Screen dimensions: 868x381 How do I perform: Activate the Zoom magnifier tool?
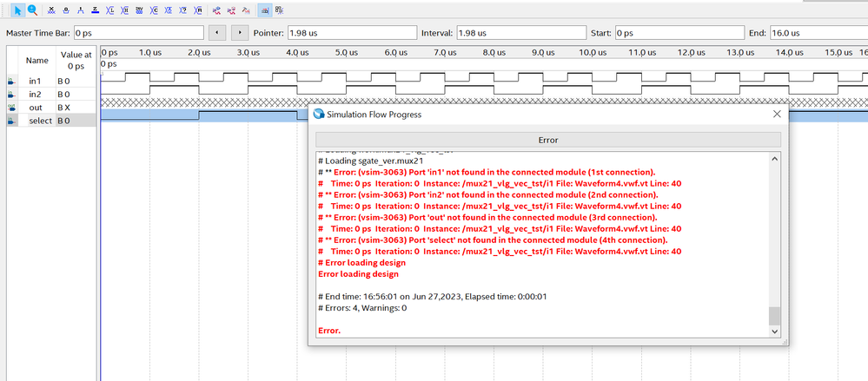coord(33,10)
